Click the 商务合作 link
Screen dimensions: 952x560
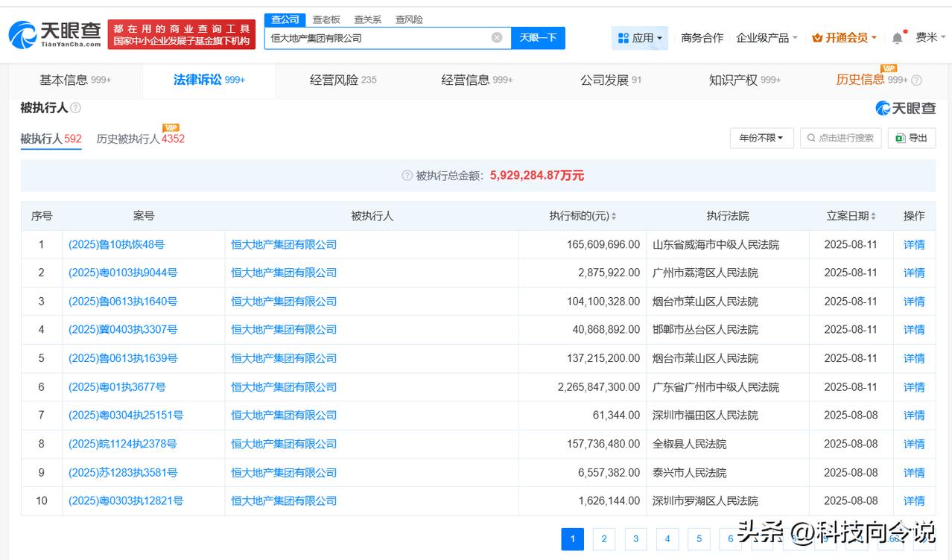702,38
